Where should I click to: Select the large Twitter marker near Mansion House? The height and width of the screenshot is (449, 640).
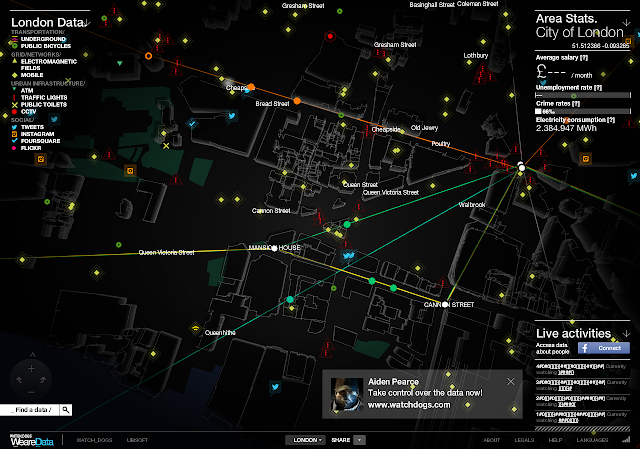348,256
